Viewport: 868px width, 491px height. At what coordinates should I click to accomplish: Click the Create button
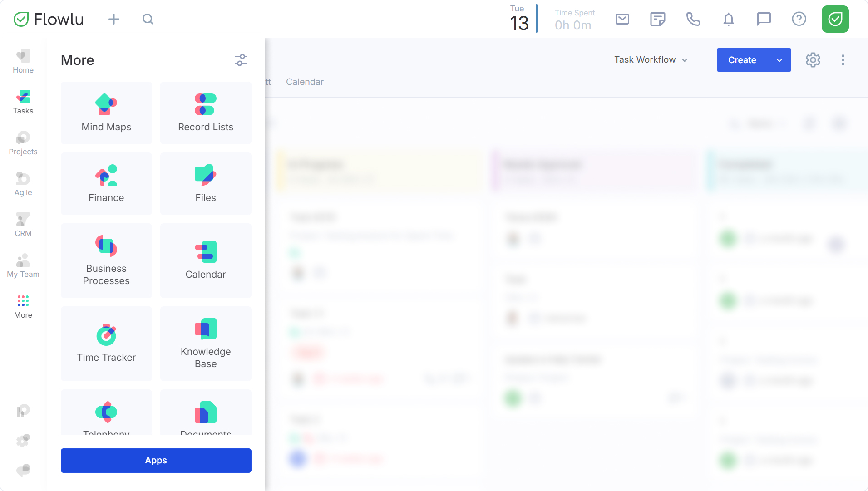742,60
